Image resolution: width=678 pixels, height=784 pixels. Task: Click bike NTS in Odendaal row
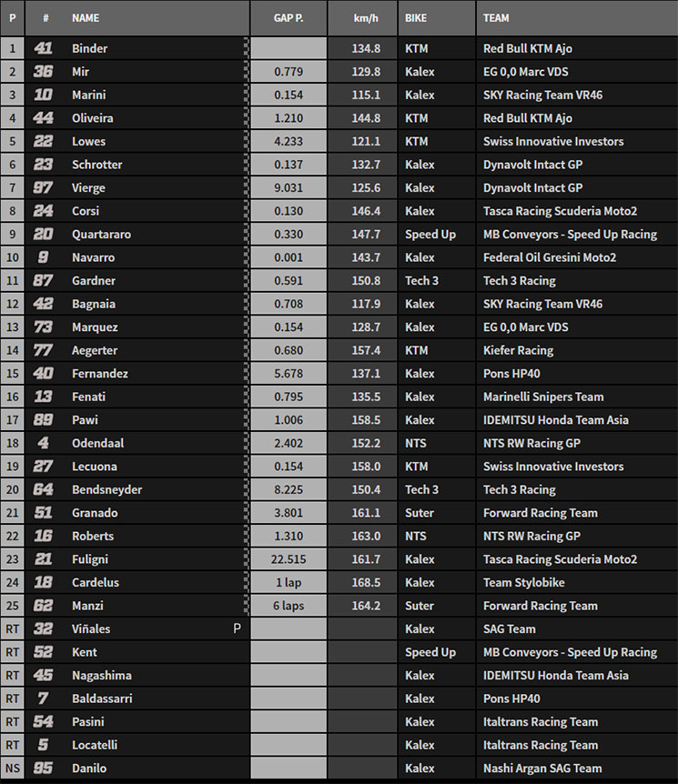coord(415,443)
